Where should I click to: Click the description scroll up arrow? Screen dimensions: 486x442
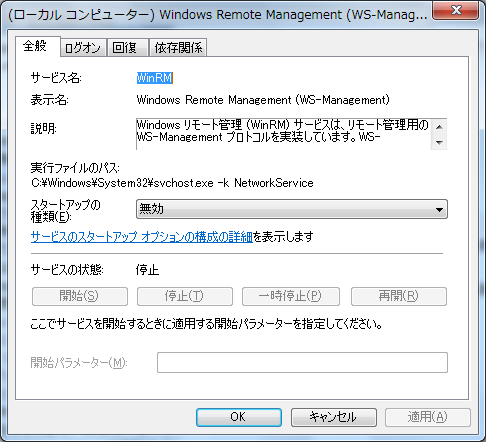pyautogui.click(x=439, y=127)
